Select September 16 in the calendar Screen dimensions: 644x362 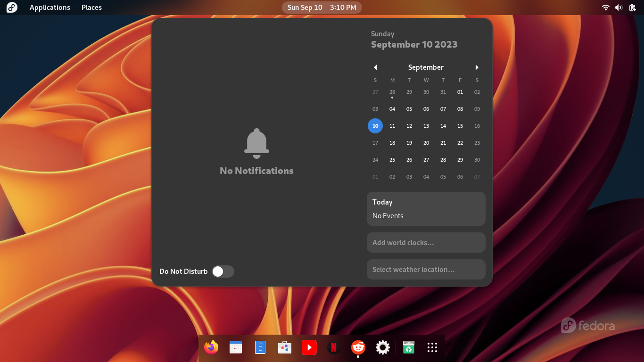477,126
